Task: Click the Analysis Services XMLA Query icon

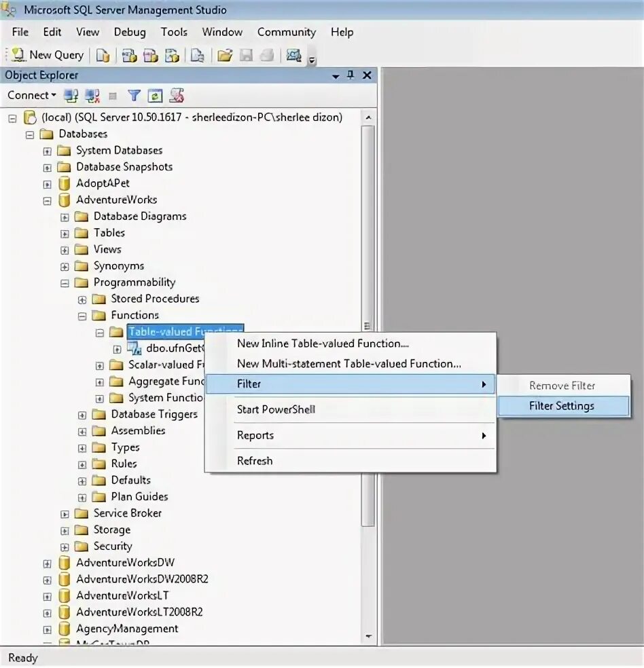Action: tap(172, 56)
